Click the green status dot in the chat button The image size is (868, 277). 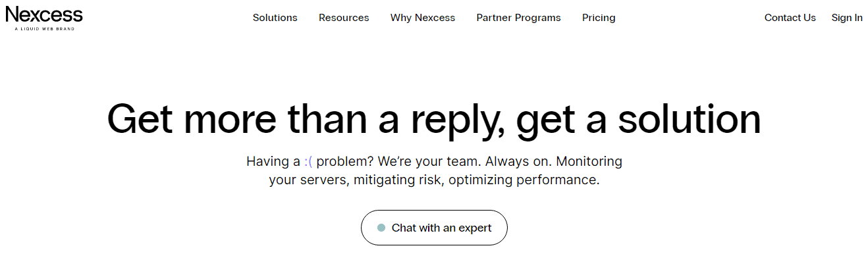[381, 228]
